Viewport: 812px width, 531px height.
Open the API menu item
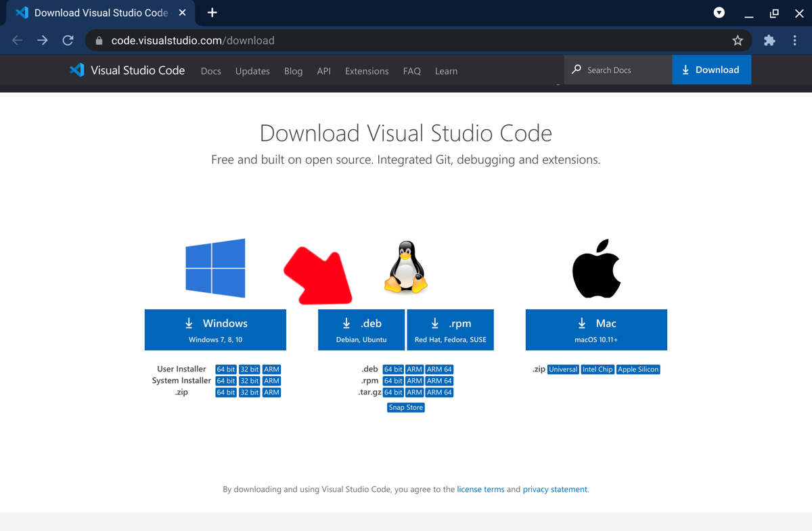(x=324, y=71)
